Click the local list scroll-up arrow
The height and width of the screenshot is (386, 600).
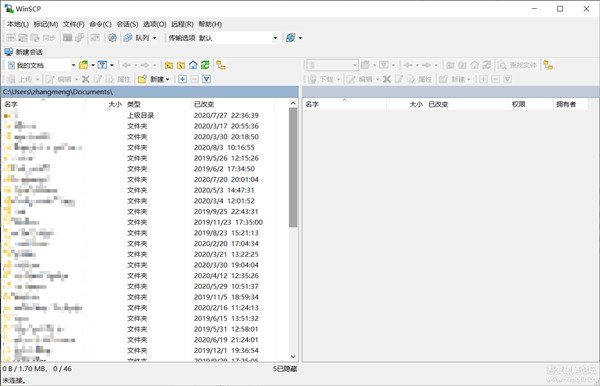click(x=293, y=103)
